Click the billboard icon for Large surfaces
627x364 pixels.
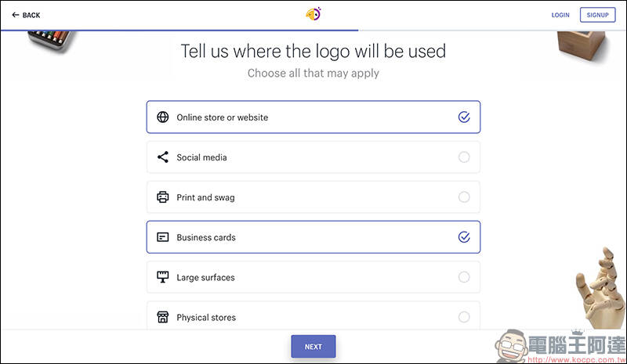(x=163, y=277)
